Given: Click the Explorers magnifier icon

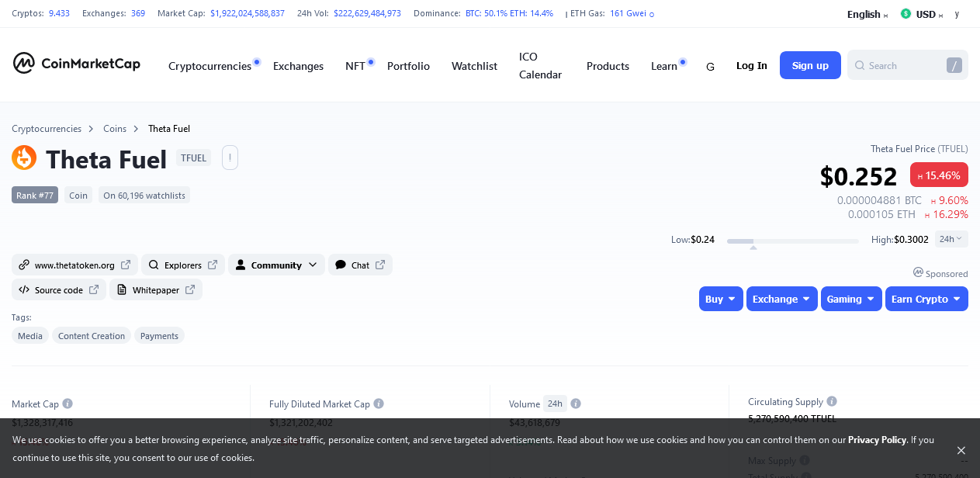Looking at the screenshot, I should click(x=154, y=265).
